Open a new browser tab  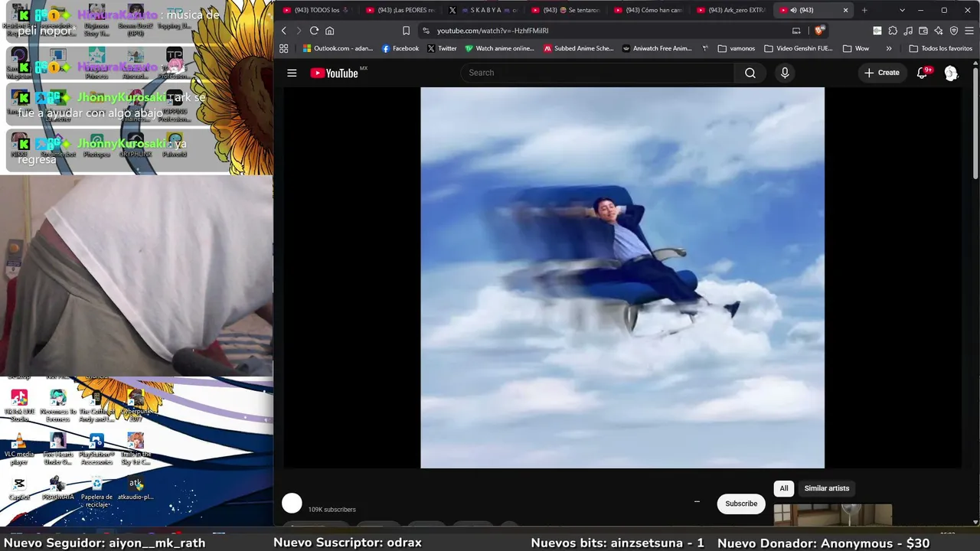click(x=864, y=10)
